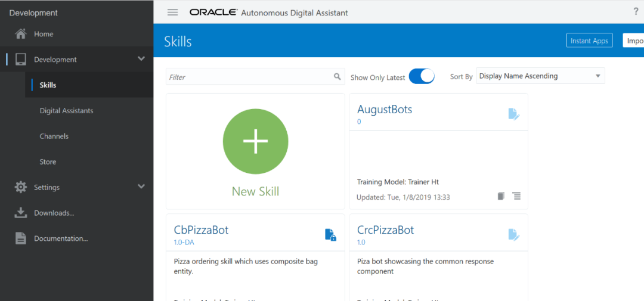644x301 pixels.
Task: Click the "Sort By" label
Action: coord(461,77)
